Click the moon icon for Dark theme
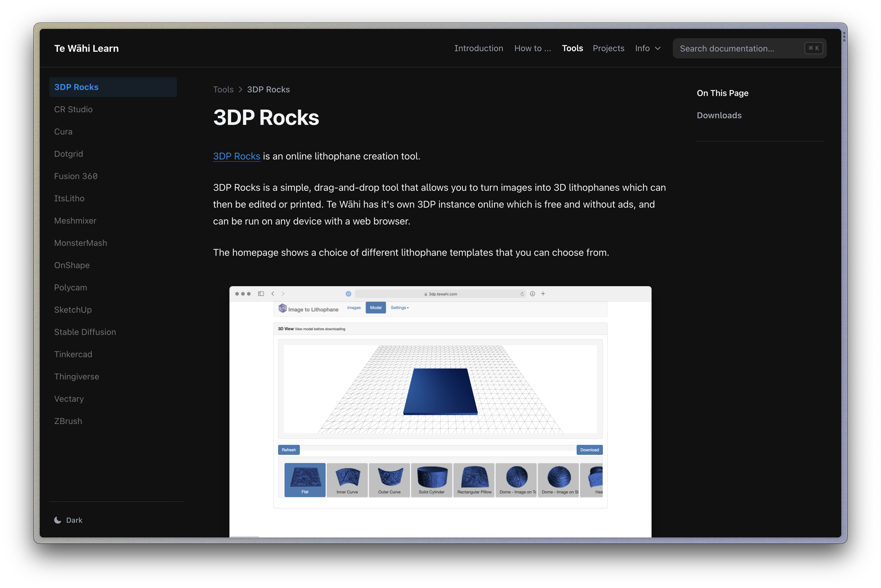This screenshot has width=881, height=588. tap(58, 520)
